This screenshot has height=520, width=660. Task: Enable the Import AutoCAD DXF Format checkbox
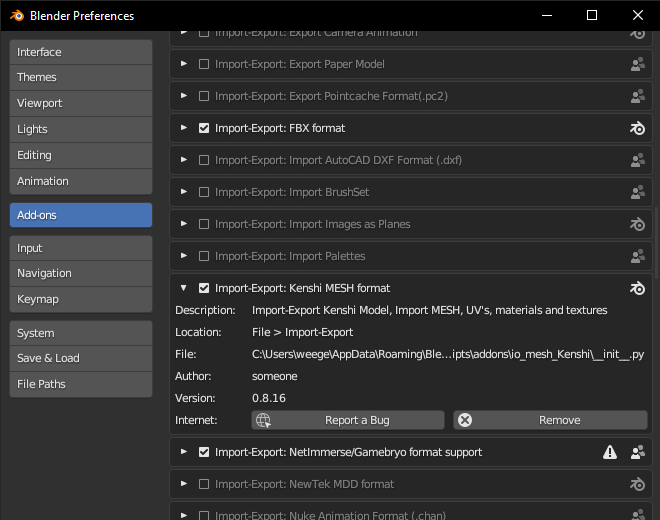(204, 160)
